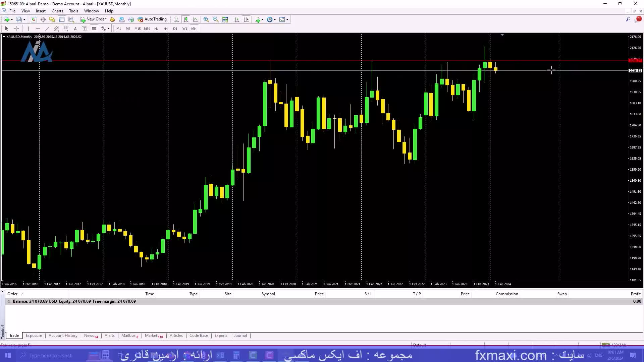Switch to Experts tab
Viewport: 644px width, 362px height.
(220, 336)
